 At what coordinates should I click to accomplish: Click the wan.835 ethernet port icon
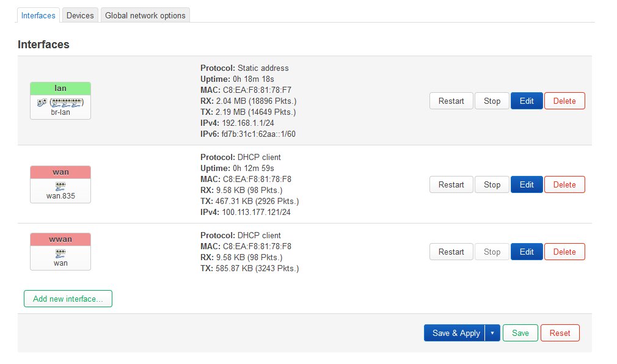tap(60, 186)
